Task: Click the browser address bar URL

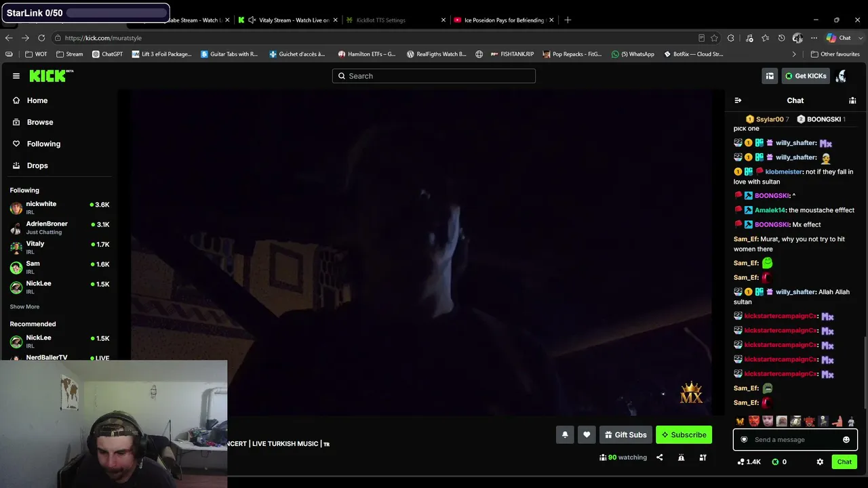Action: (x=103, y=38)
